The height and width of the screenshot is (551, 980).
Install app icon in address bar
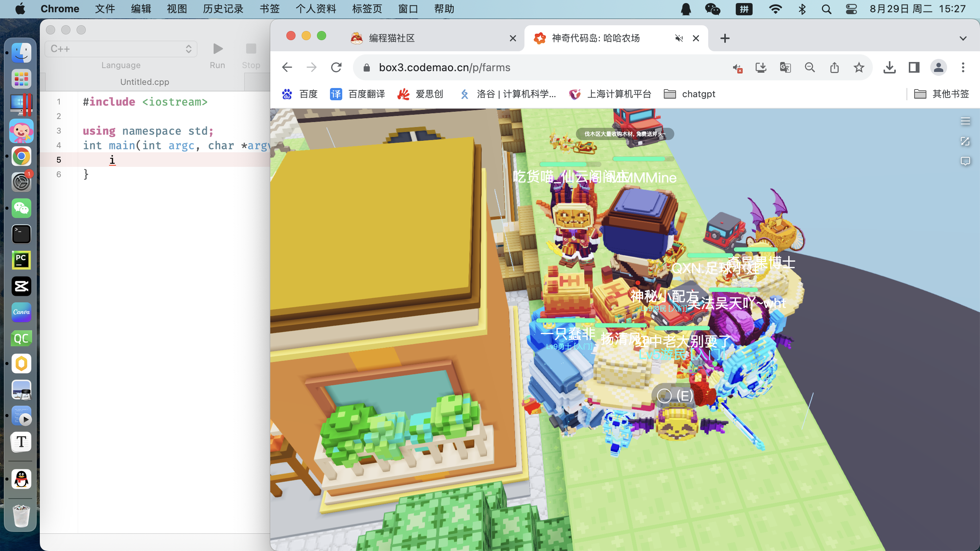[761, 68]
